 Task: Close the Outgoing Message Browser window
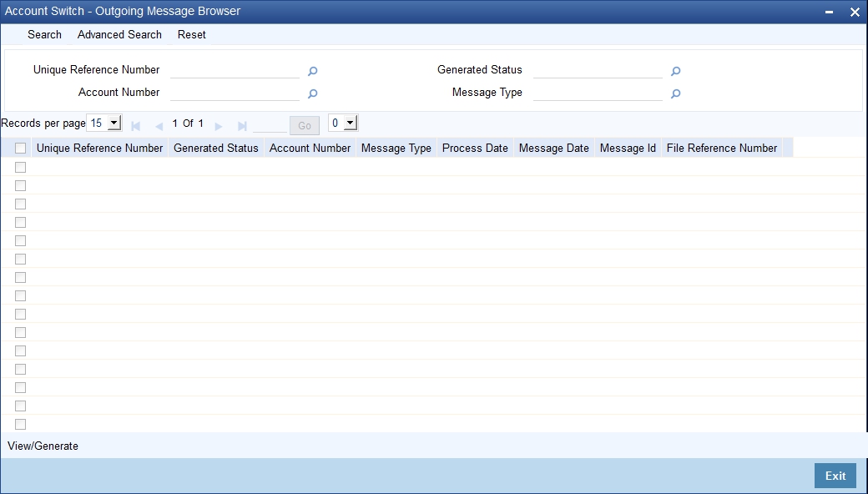tap(855, 12)
